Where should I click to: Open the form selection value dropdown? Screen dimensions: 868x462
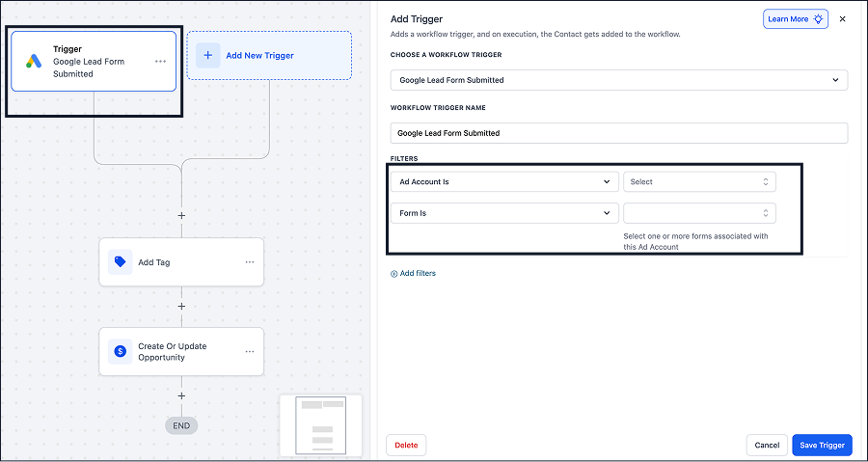pos(699,213)
